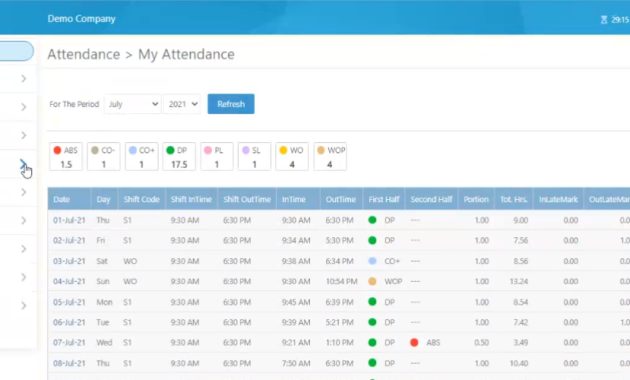Click the 13.24 total hours cell

coord(519,281)
